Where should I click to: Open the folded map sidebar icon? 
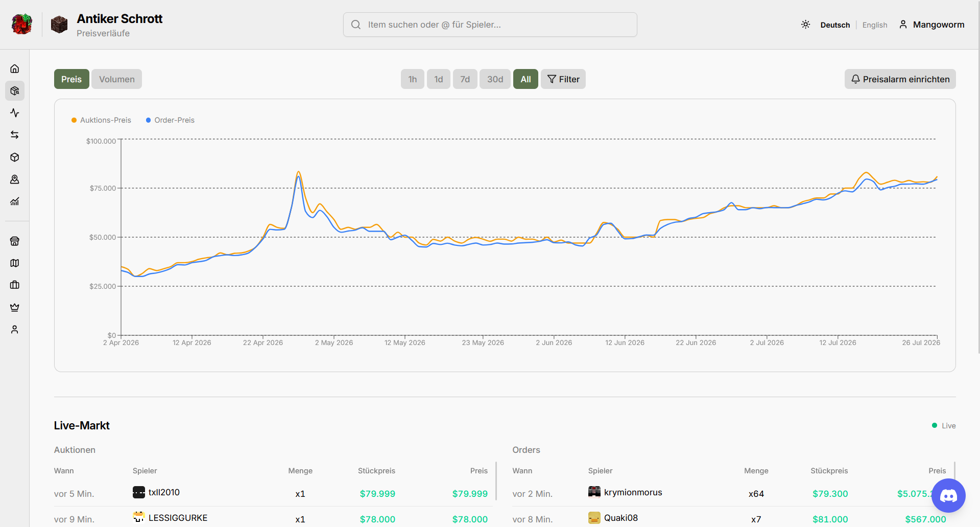15,263
